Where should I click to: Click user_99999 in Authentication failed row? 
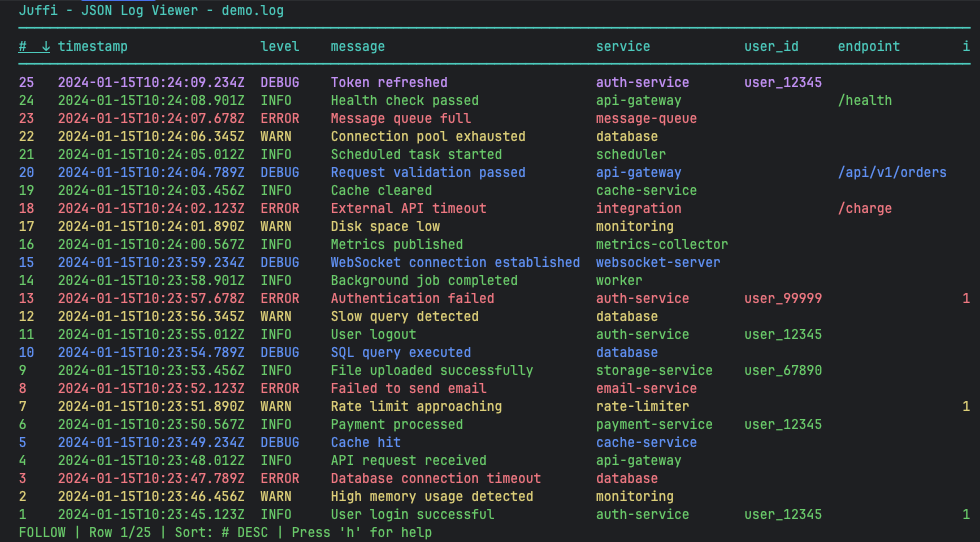782,299
